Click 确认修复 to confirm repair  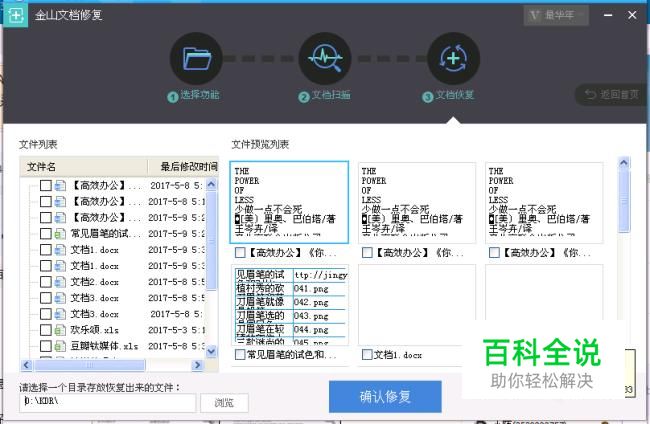click(x=385, y=397)
